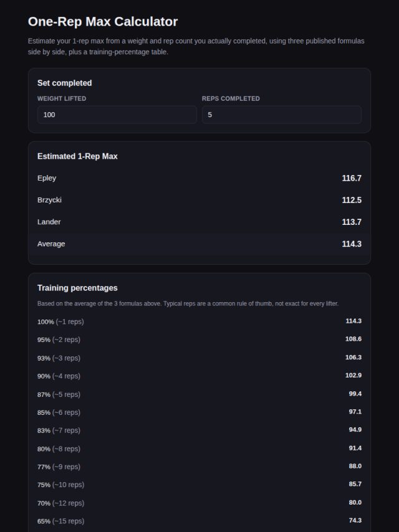
Task: Click the Lander estimate value 113.7
Action: click(x=352, y=222)
